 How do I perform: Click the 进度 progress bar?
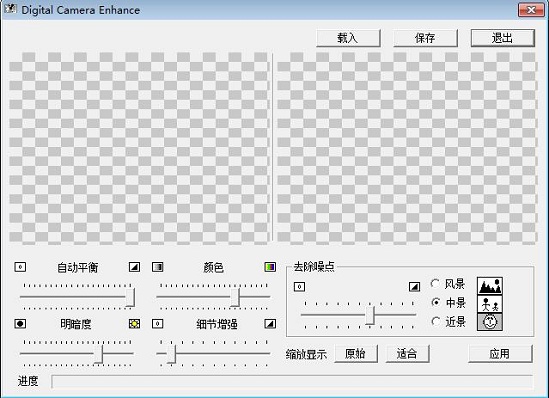[x=292, y=382]
